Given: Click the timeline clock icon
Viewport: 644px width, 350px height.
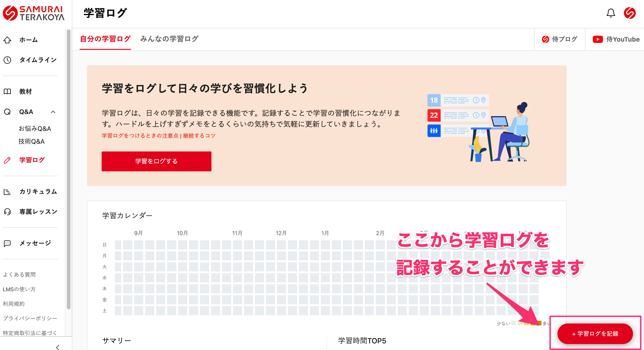Looking at the screenshot, I should pyautogui.click(x=8, y=60).
